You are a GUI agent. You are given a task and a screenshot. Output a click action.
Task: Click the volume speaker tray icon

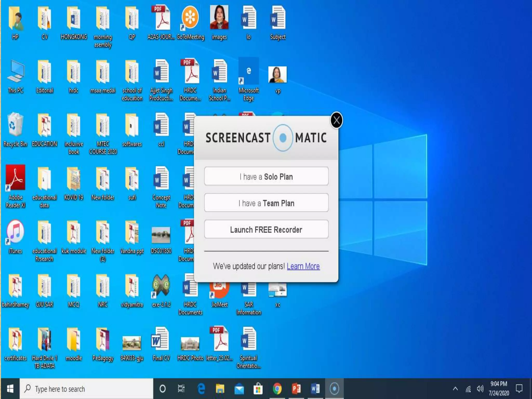480,389
